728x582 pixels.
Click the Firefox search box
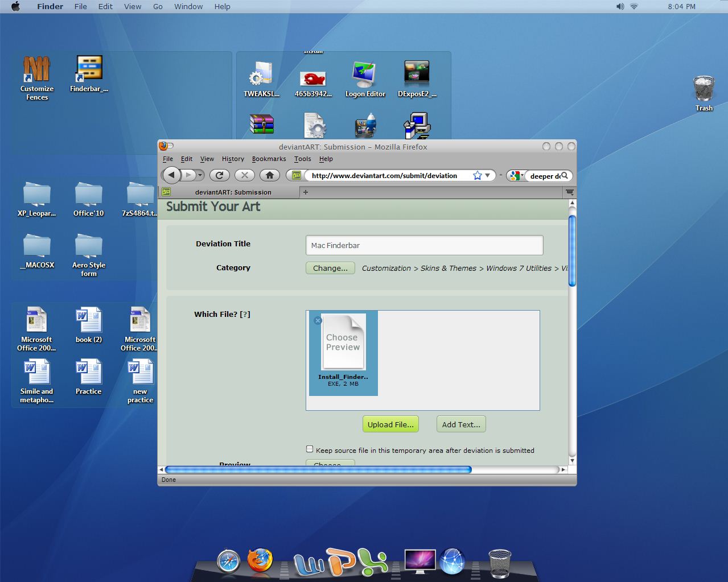[x=544, y=176]
